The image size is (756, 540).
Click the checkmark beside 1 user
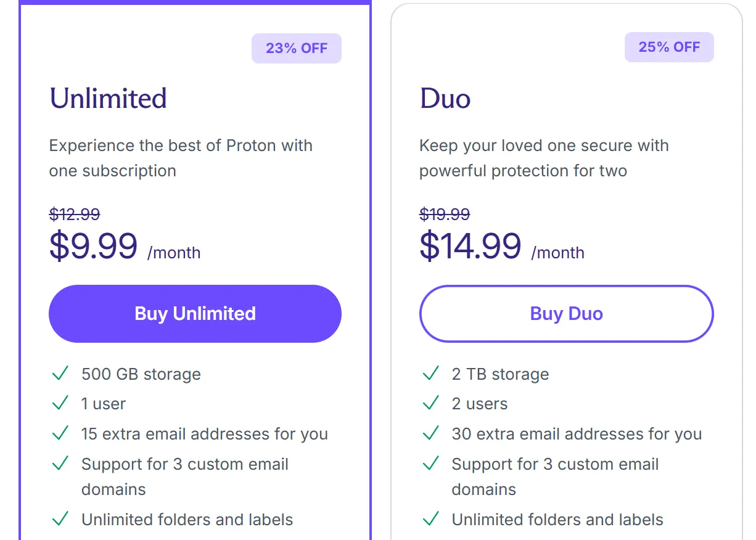[60, 403]
